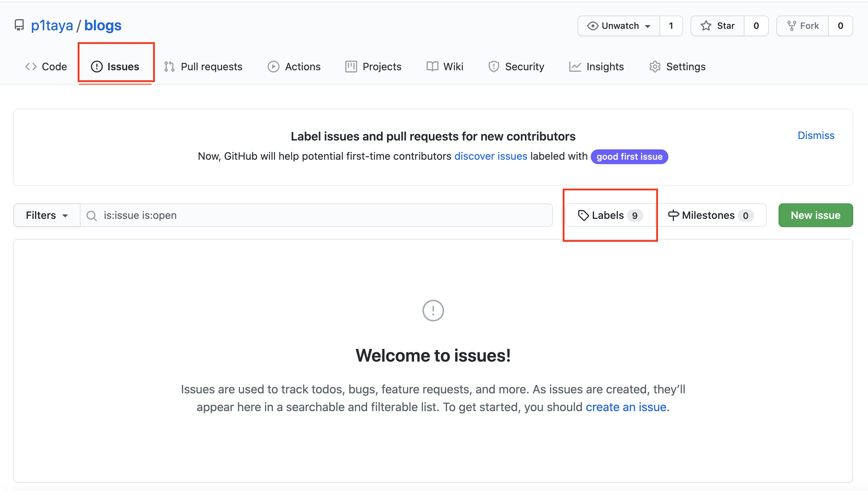868x491 pixels.
Task: Open the Filters dropdown
Action: pyautogui.click(x=46, y=215)
